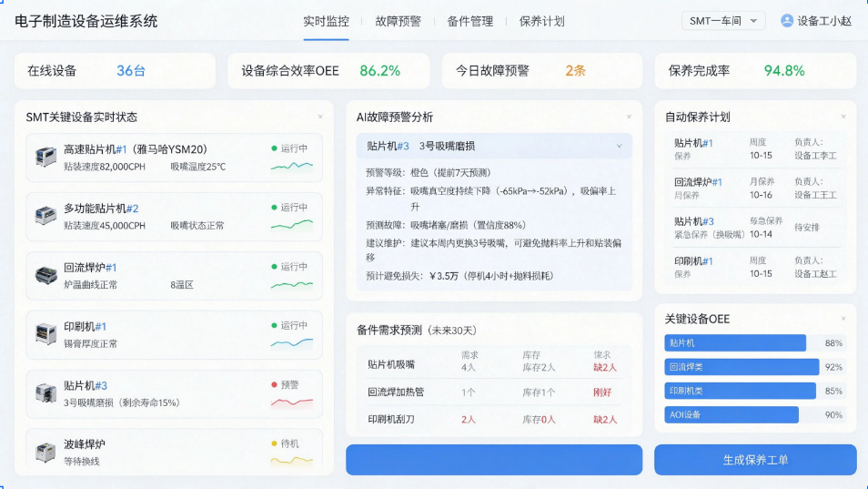The width and height of the screenshot is (868, 489).
Task: Click the user avatar icon beside 设备工小赵
Action: (x=787, y=21)
